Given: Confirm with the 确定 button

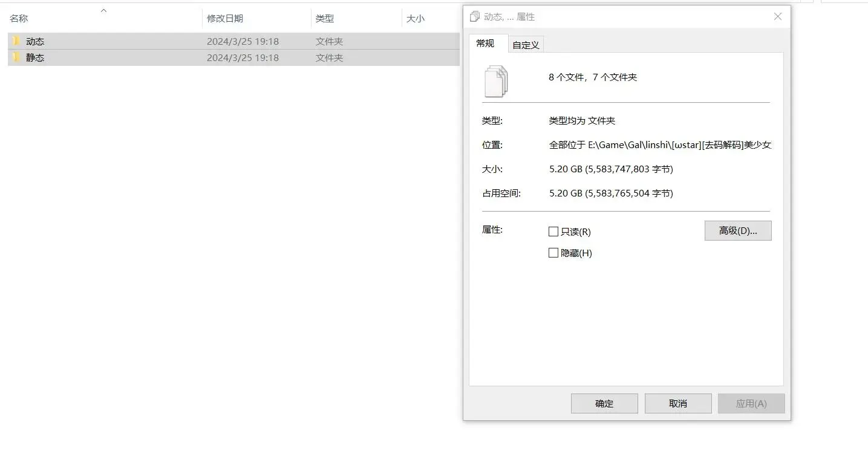Looking at the screenshot, I should (604, 404).
